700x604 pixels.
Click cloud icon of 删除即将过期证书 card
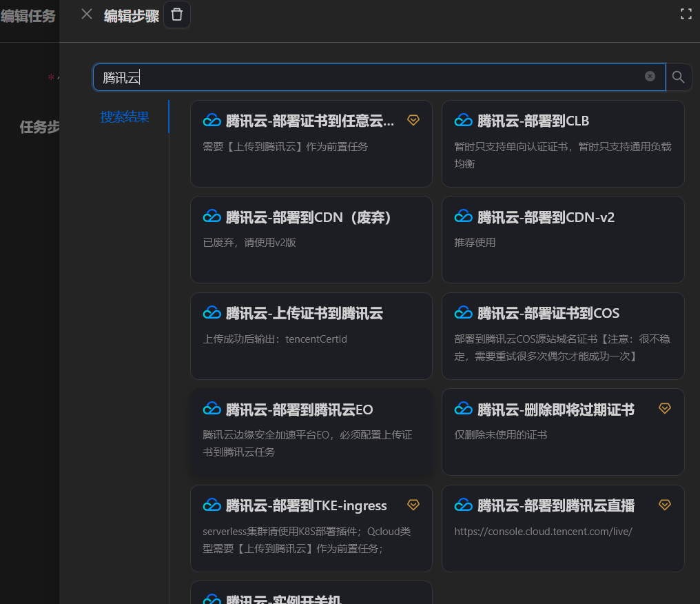coord(463,409)
